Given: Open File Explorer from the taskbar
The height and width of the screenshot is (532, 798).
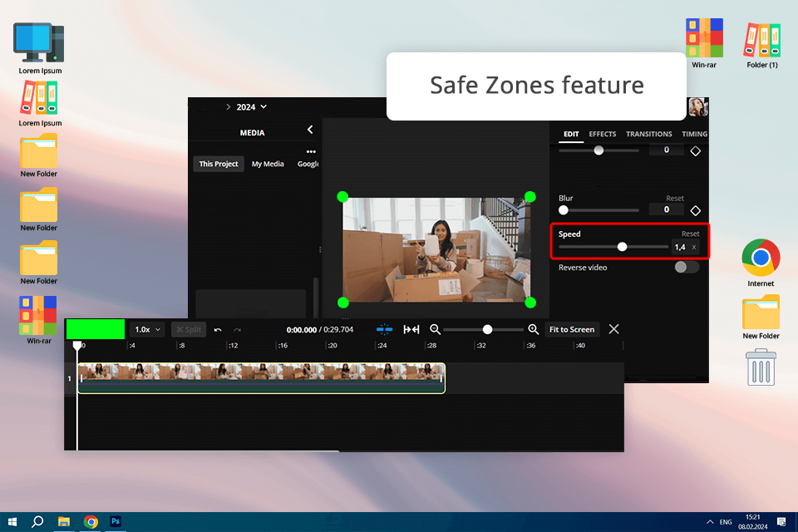Looking at the screenshot, I should [64, 522].
